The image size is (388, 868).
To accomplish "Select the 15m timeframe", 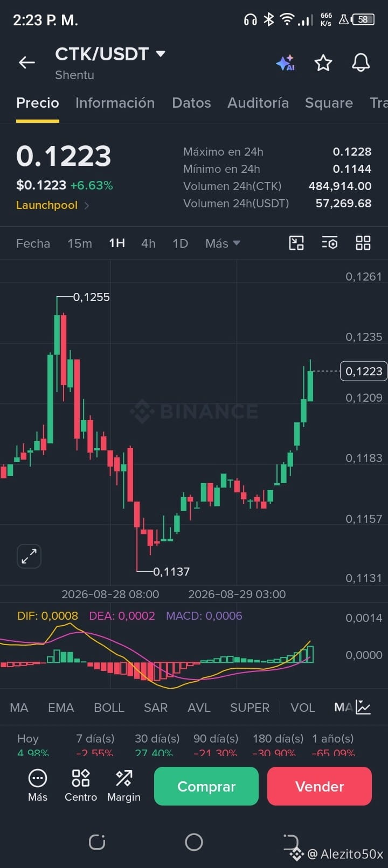I will coord(80,243).
